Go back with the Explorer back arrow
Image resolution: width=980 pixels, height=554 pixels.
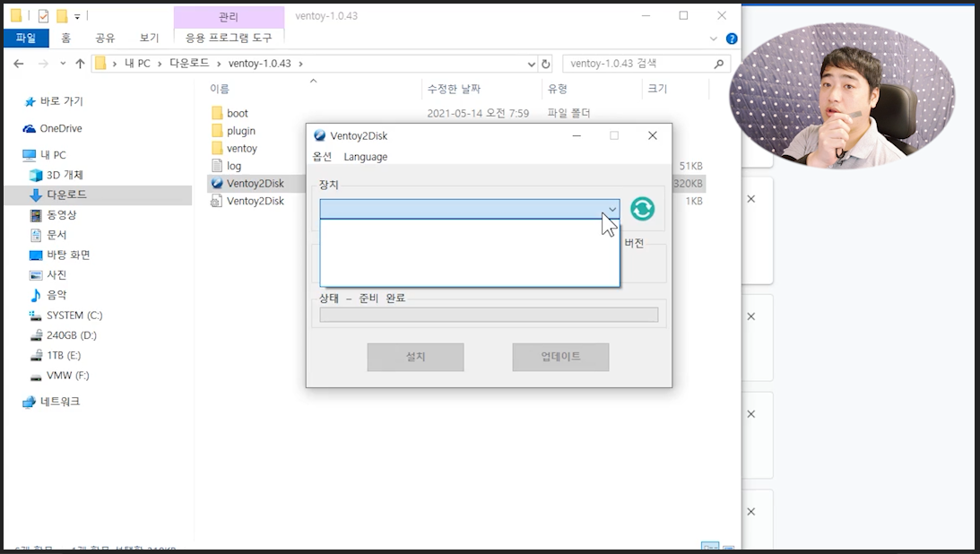pyautogui.click(x=19, y=64)
